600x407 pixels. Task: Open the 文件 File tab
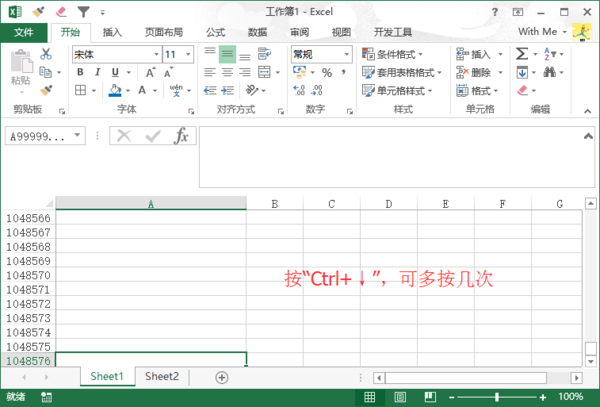click(x=24, y=33)
